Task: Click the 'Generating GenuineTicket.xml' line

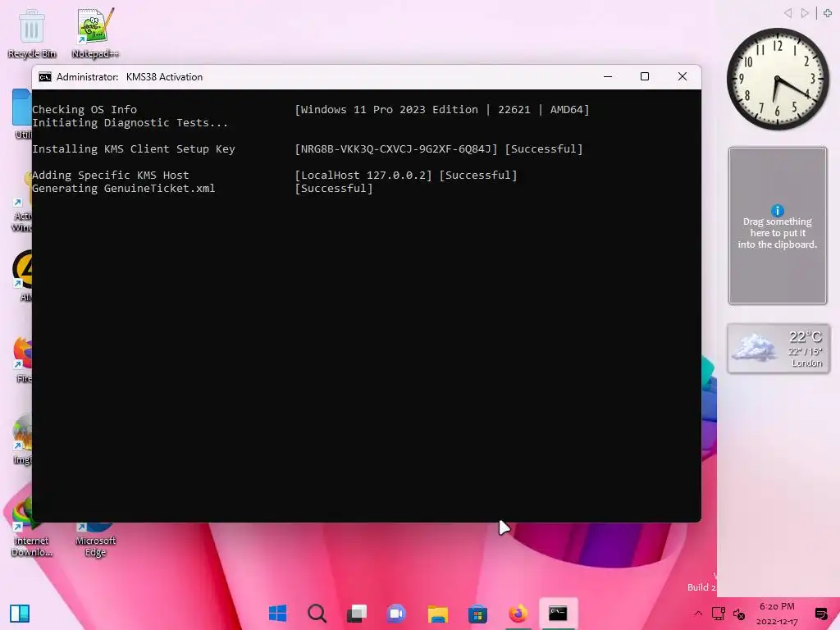Action: point(124,189)
